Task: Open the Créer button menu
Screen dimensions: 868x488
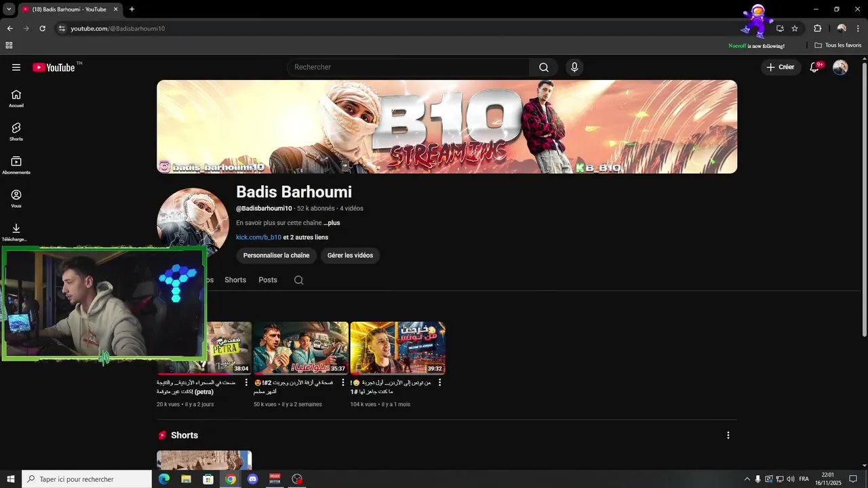Action: pyautogui.click(x=781, y=67)
